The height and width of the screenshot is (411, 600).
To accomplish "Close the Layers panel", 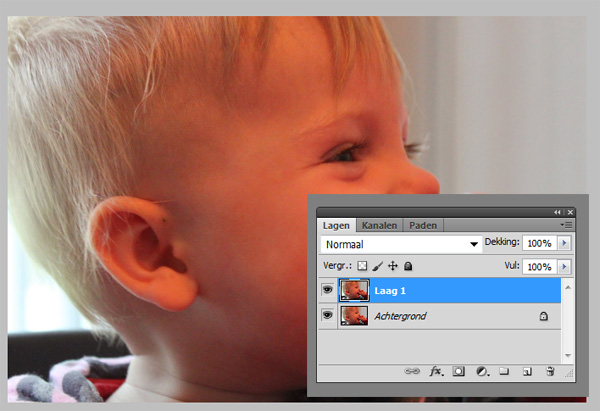I will [570, 212].
